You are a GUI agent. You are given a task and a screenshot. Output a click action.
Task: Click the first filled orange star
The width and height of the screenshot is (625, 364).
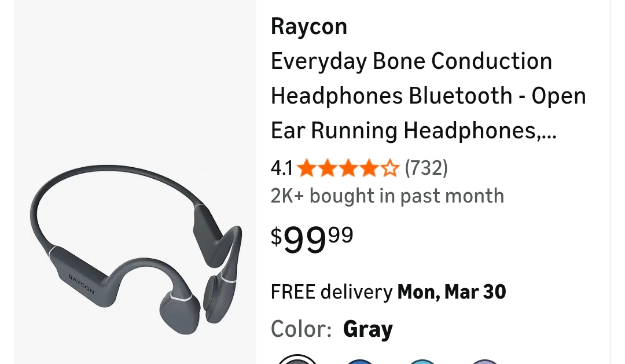coord(307,168)
